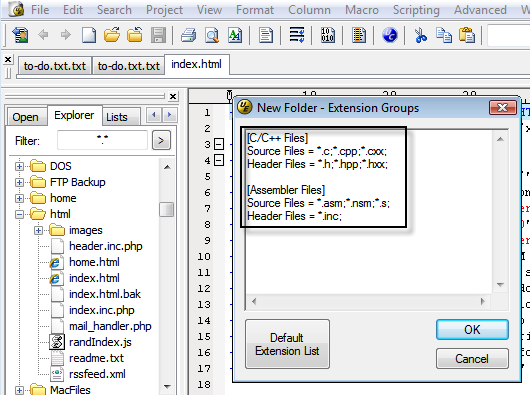Toggle Column Mode icon

click(x=359, y=35)
